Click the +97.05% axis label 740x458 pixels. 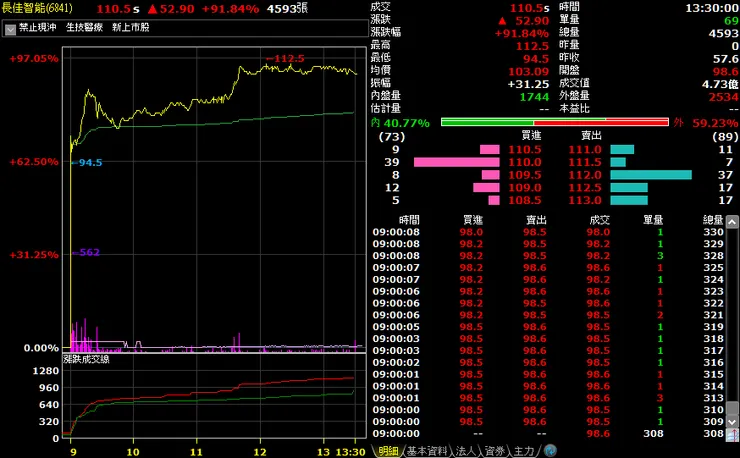34,59
